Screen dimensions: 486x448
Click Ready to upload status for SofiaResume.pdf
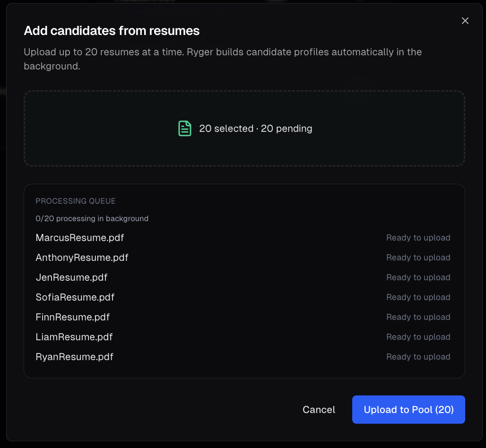tap(418, 297)
